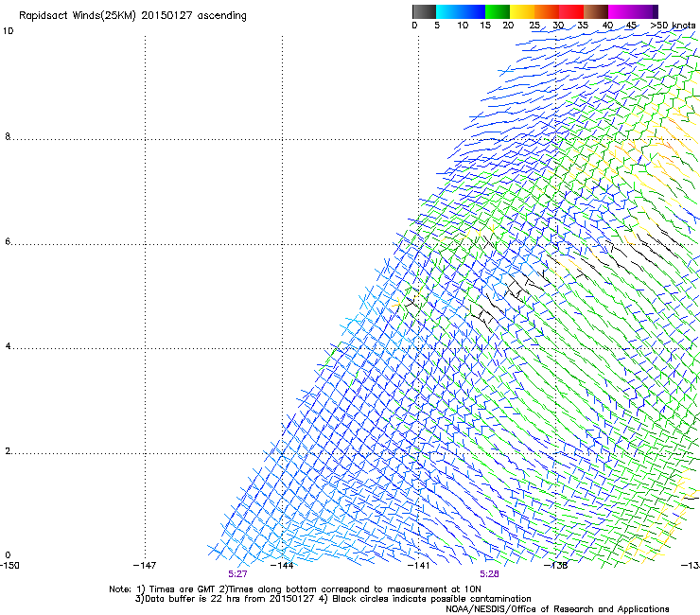Click the '>50 knots' legend label

(673, 26)
